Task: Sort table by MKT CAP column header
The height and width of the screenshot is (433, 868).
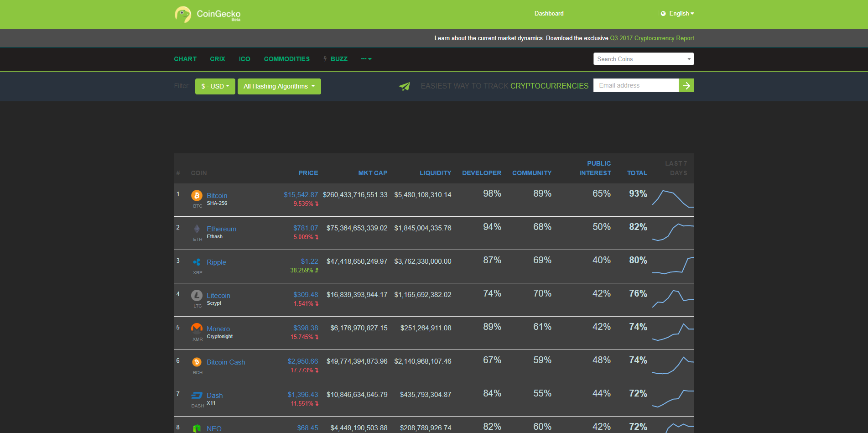Action: (x=373, y=173)
